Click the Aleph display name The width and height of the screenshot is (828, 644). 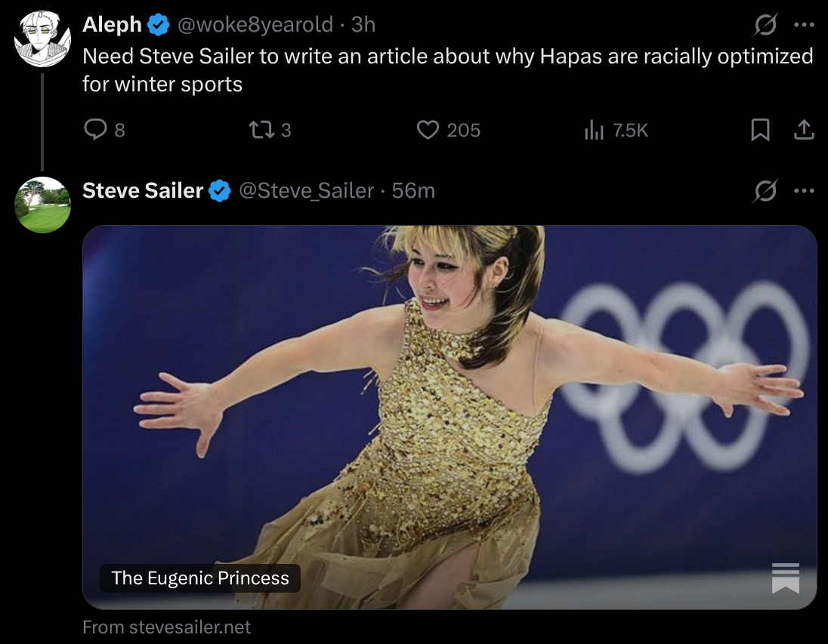[x=112, y=25]
